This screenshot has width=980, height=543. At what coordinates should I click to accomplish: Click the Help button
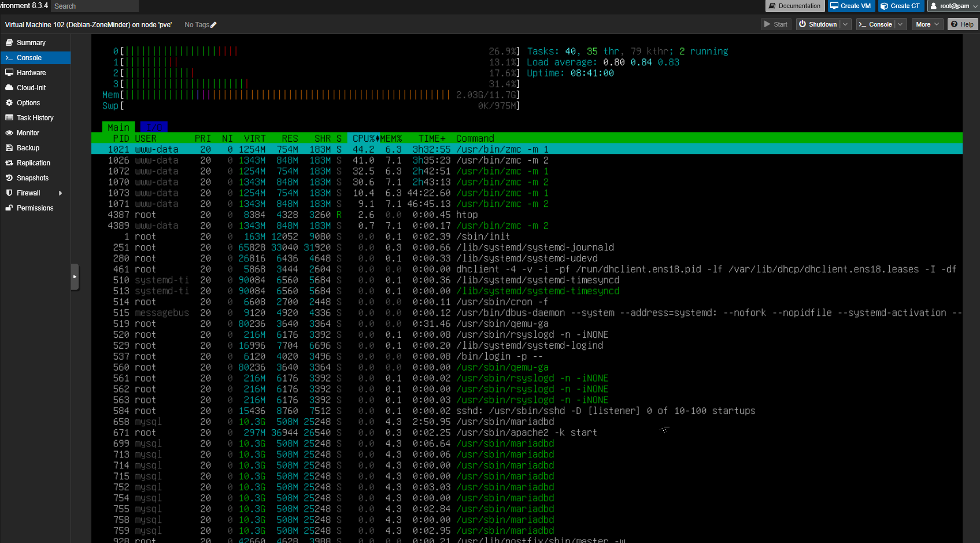coord(963,24)
